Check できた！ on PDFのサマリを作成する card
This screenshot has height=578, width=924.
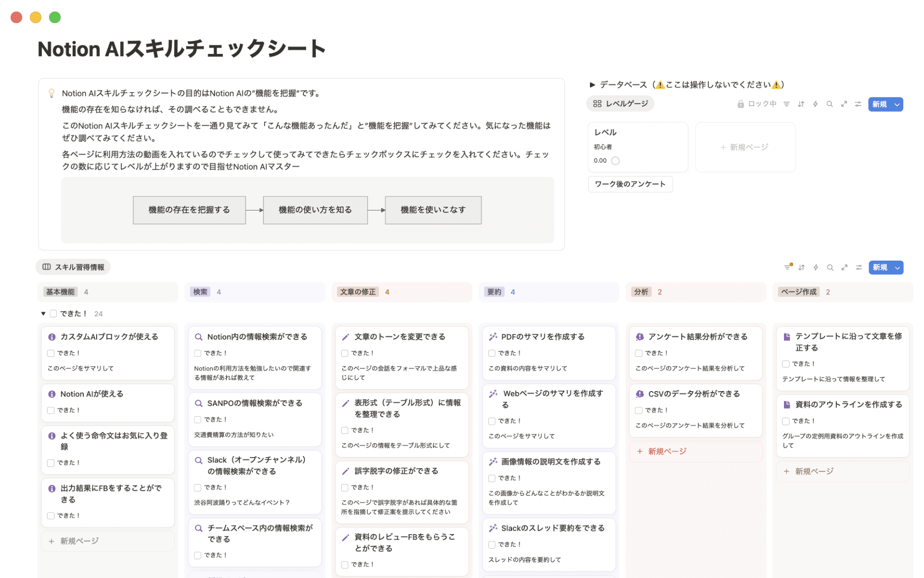pos(491,353)
